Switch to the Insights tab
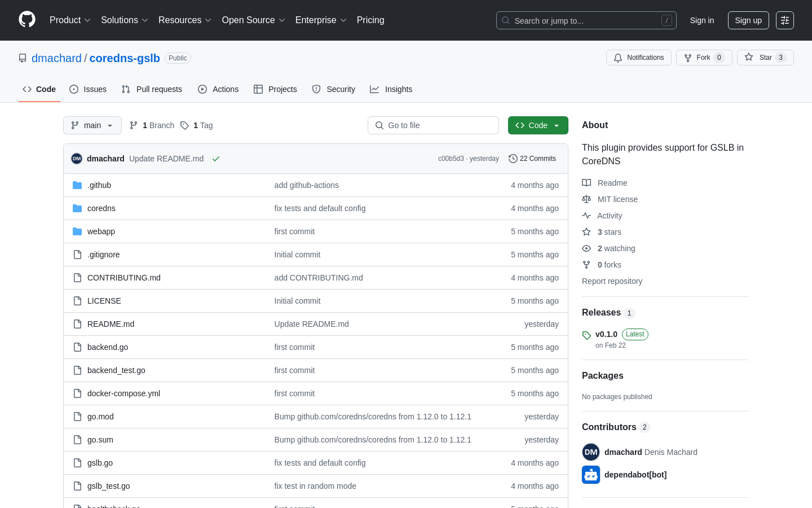This screenshot has height=508, width=812. coord(391,89)
